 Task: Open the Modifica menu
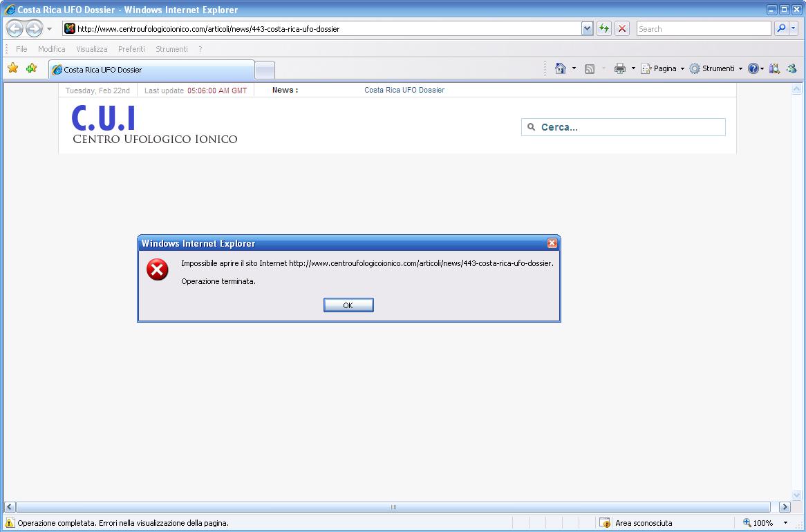click(x=51, y=49)
